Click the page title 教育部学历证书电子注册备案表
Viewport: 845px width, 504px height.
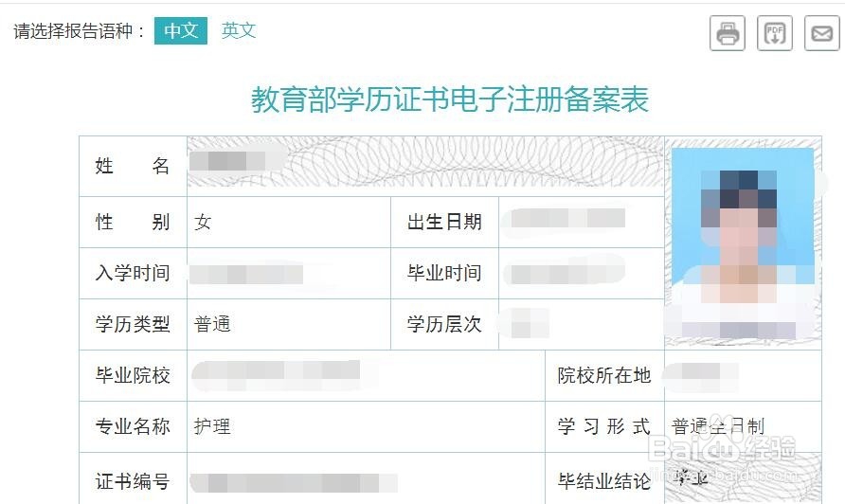pyautogui.click(x=449, y=99)
